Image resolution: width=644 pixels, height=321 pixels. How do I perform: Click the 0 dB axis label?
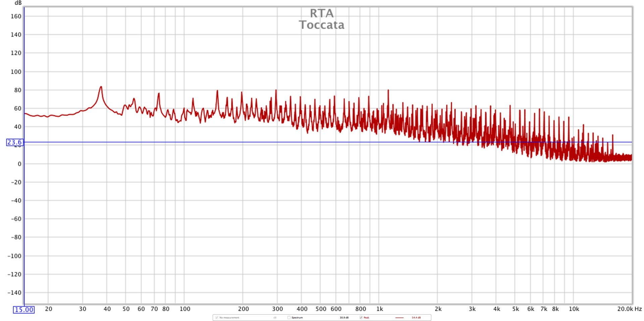coord(19,164)
